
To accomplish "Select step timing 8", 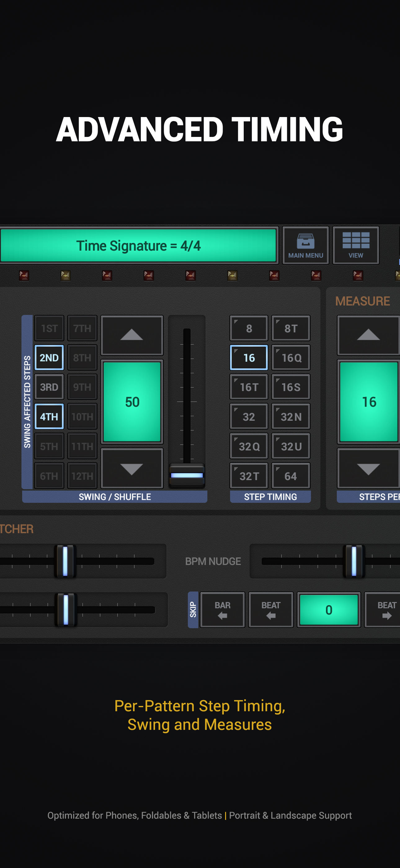I will pos(249,328).
